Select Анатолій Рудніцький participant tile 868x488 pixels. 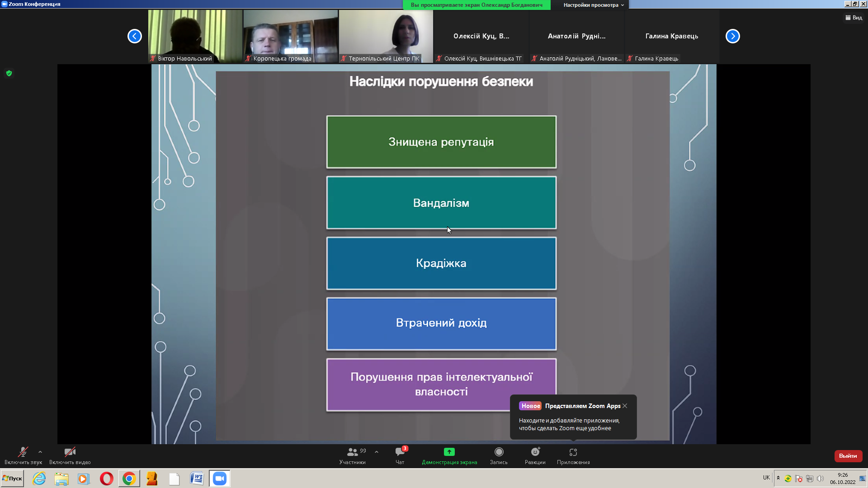[x=577, y=36]
